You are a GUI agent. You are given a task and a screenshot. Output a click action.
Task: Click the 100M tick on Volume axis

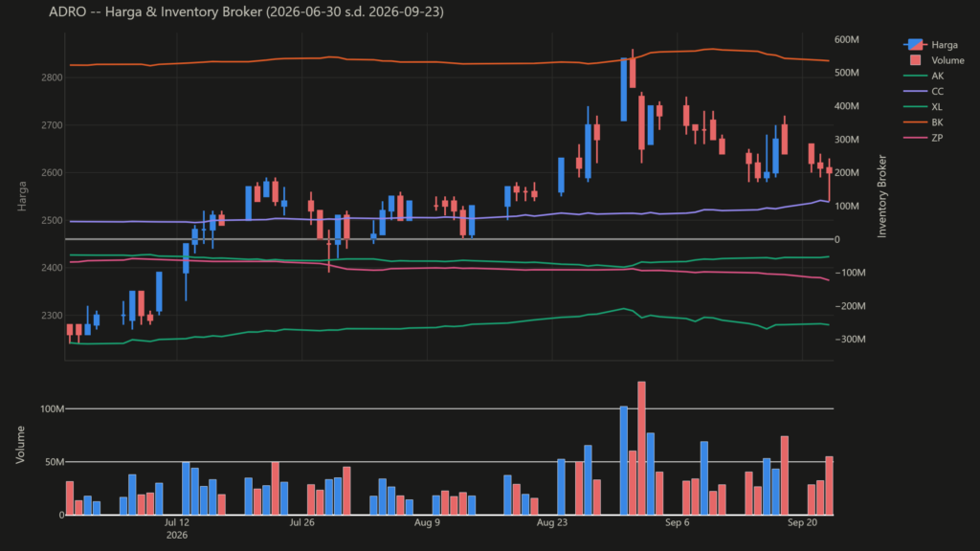[x=52, y=409]
